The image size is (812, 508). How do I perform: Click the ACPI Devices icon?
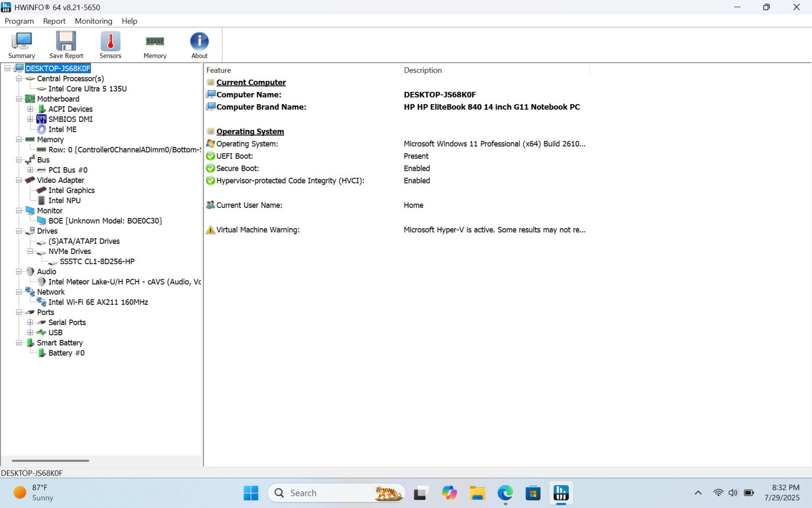(x=42, y=109)
